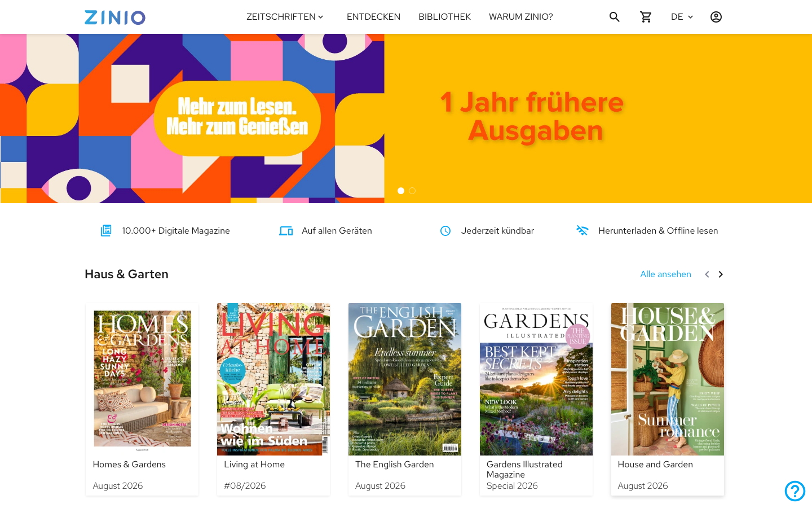Screen dimensions: 812x508
Task: Click the offline wifi icon
Action: (x=582, y=230)
